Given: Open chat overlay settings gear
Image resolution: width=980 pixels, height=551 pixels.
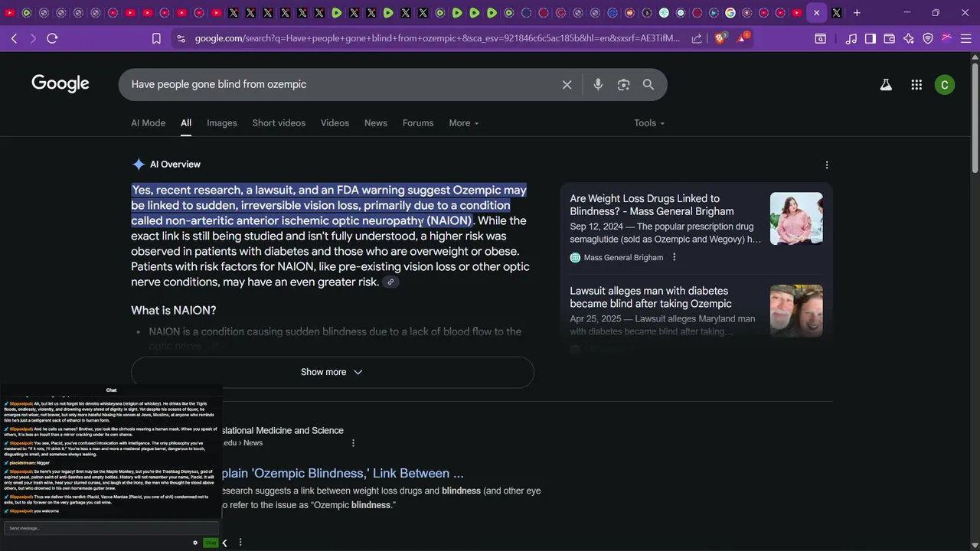Looking at the screenshot, I should click(195, 543).
